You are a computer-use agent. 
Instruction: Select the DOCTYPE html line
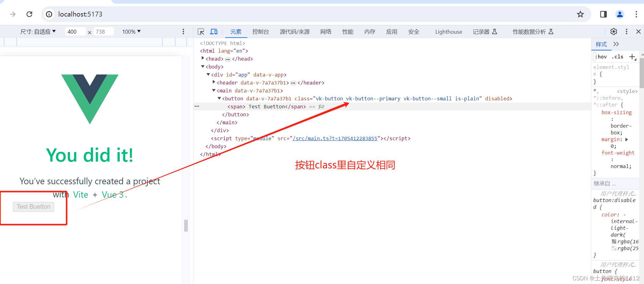223,43
